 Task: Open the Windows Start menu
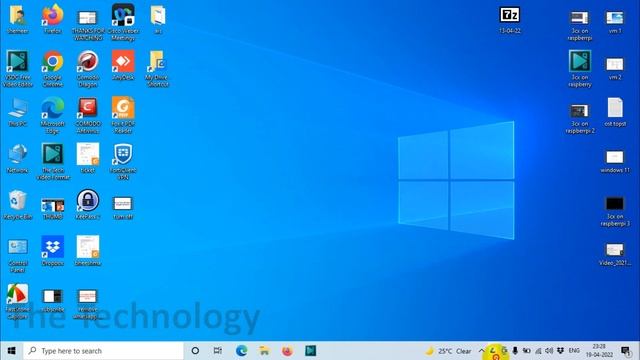11,351
